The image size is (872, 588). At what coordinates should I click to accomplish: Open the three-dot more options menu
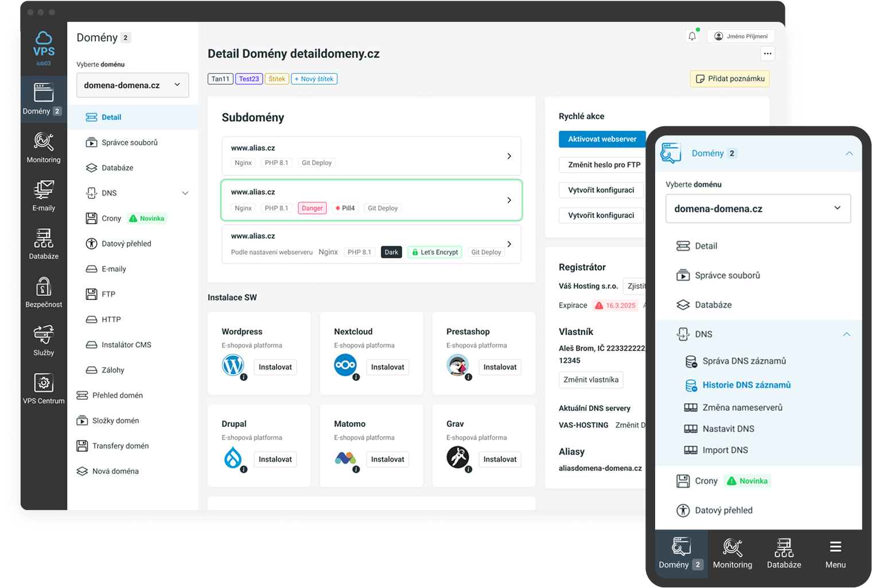(x=768, y=53)
